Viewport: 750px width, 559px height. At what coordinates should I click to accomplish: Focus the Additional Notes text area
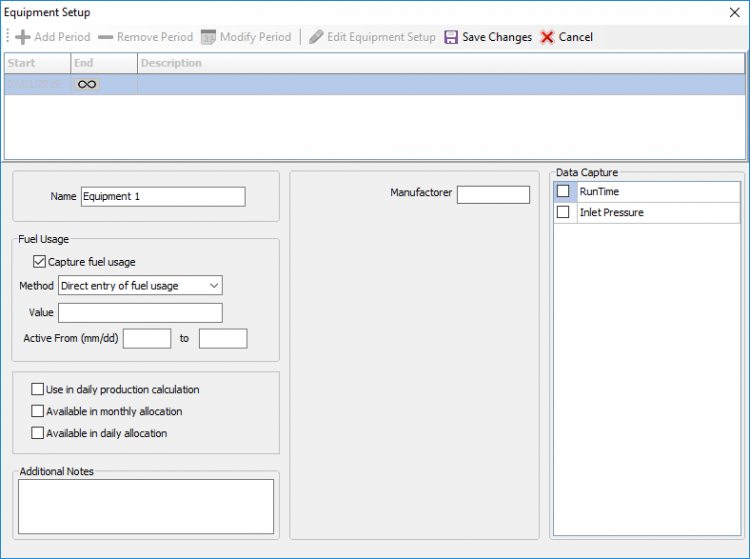146,506
